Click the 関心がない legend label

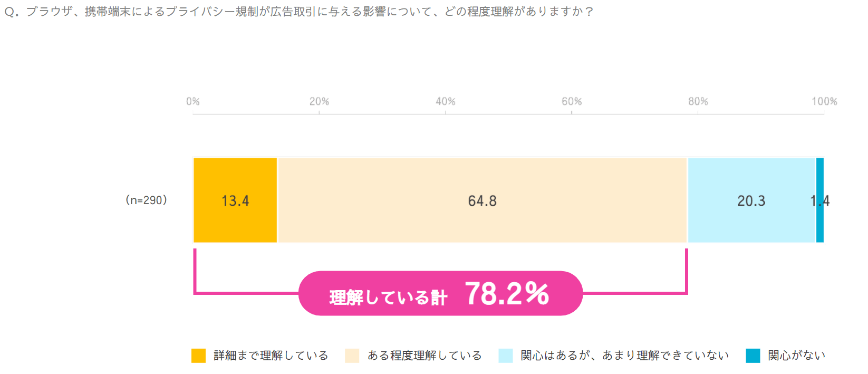[796, 356]
